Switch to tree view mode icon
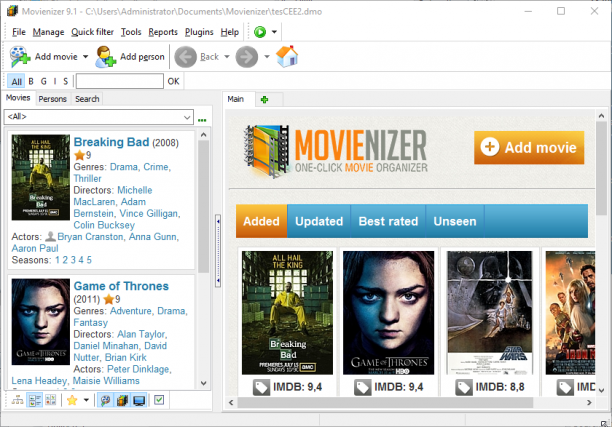 [x=18, y=400]
